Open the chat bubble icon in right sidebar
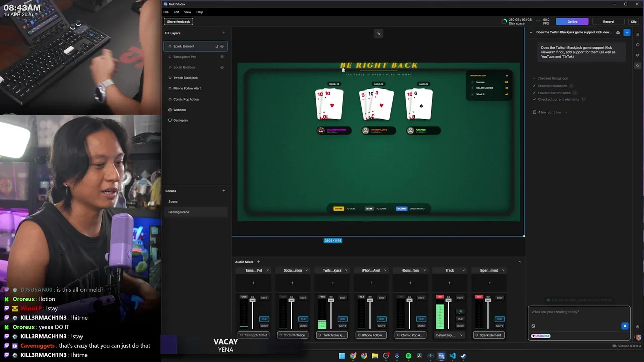644x362 pixels. 638,45
